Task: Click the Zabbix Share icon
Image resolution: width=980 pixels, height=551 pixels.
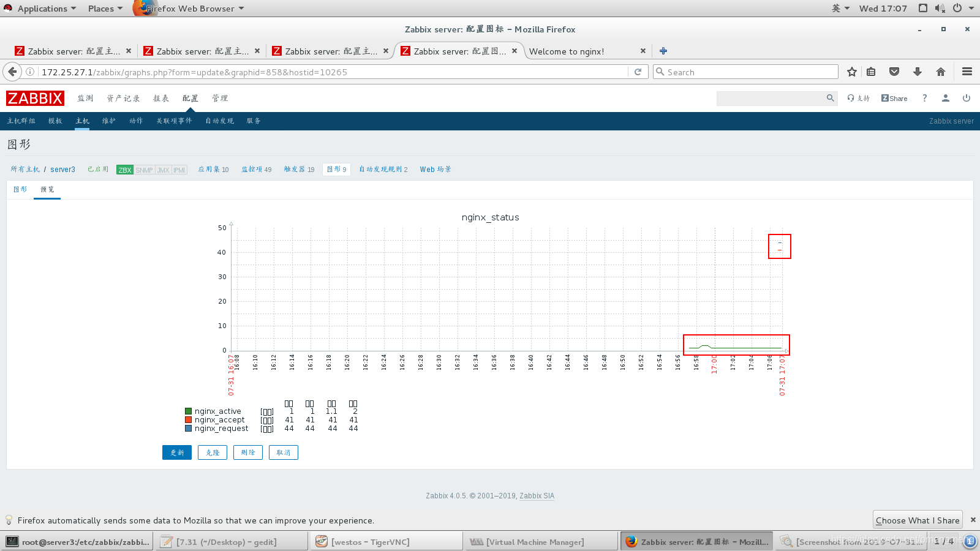Action: (x=894, y=98)
